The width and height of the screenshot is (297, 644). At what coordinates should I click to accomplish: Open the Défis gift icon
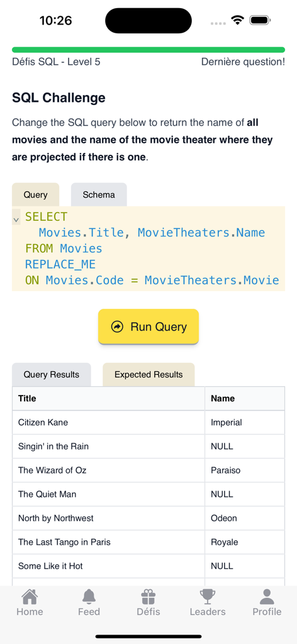pos(148,596)
